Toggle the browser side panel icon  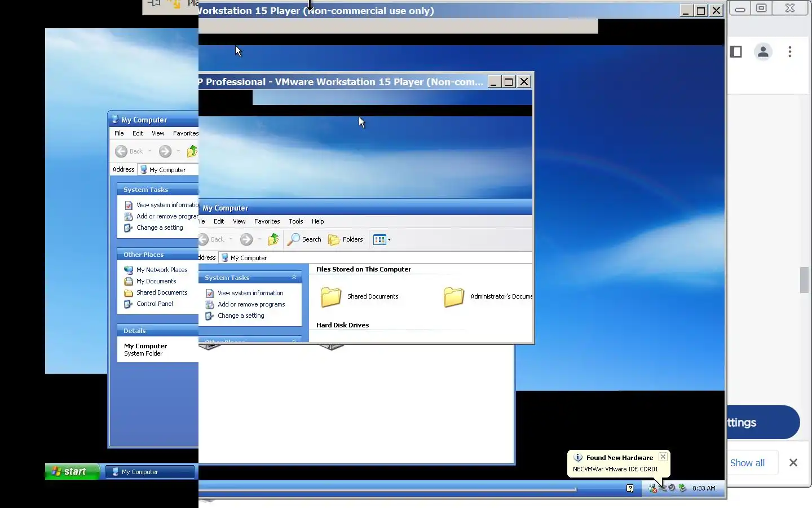click(x=736, y=52)
